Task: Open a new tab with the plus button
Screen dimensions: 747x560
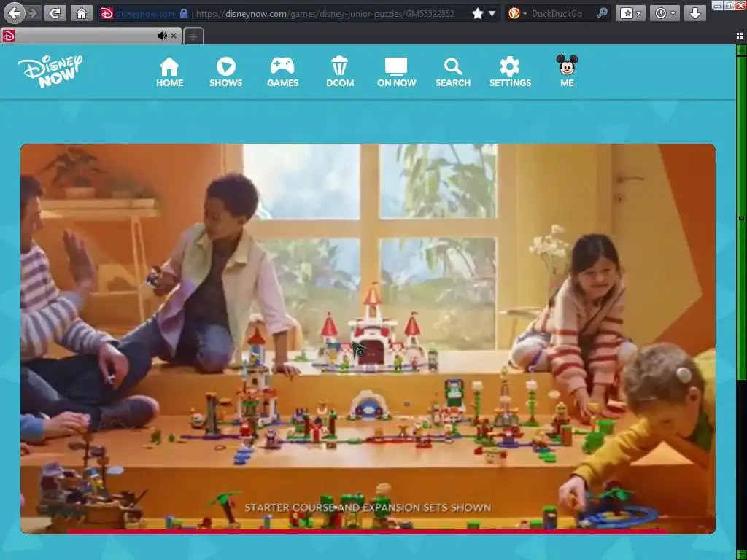Action: tap(193, 36)
